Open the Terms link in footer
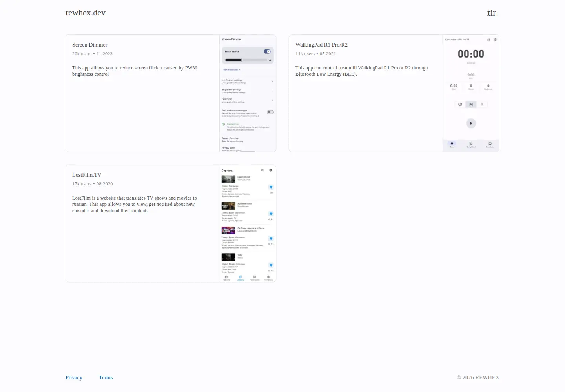This screenshot has width=565, height=392. [x=106, y=377]
